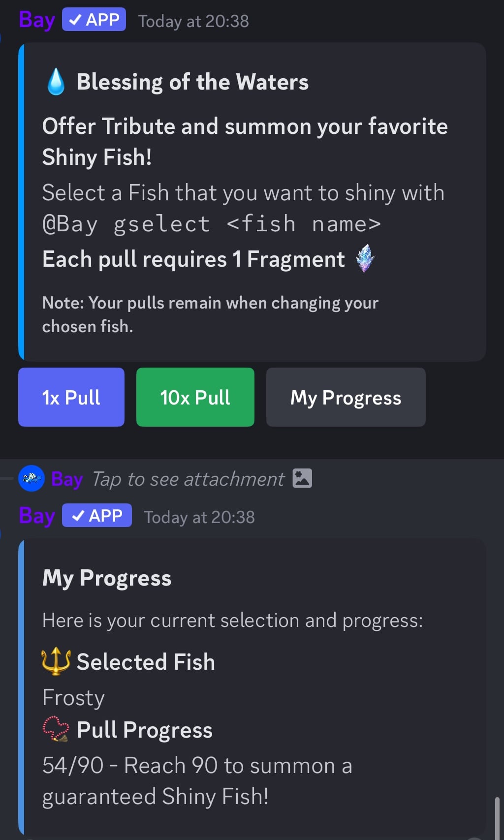Tap the image attachment icon
This screenshot has height=840, width=504.
click(x=302, y=478)
